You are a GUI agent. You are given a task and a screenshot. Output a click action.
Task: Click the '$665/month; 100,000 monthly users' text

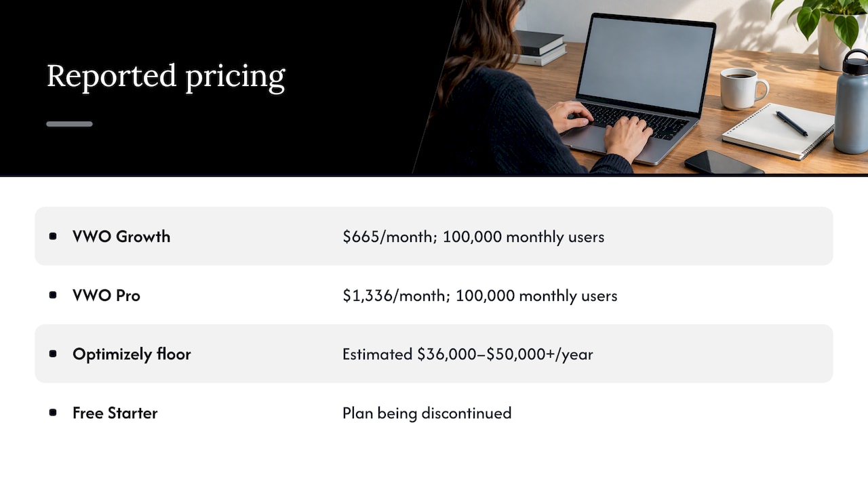click(x=473, y=237)
